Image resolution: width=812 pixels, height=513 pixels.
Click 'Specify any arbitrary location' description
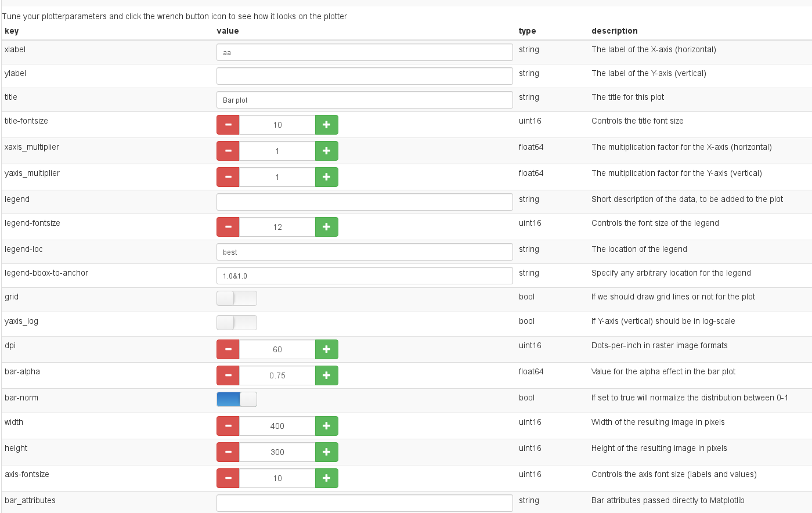coord(671,273)
